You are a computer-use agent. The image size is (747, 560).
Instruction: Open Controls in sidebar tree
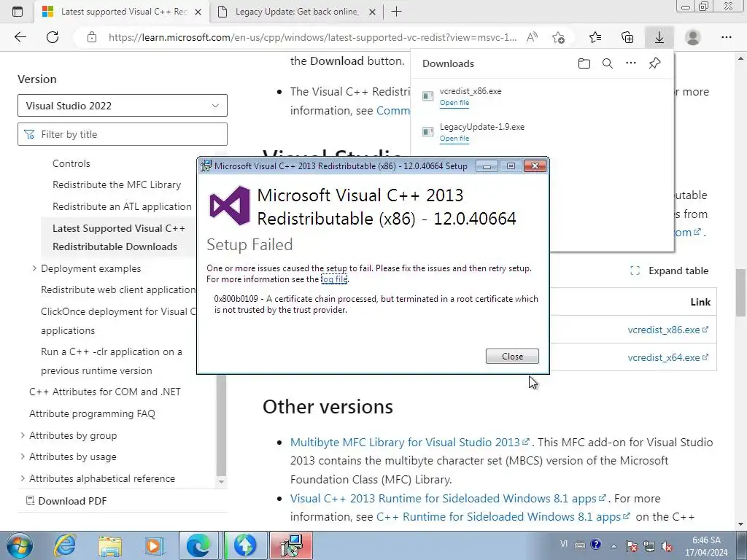[x=71, y=163]
